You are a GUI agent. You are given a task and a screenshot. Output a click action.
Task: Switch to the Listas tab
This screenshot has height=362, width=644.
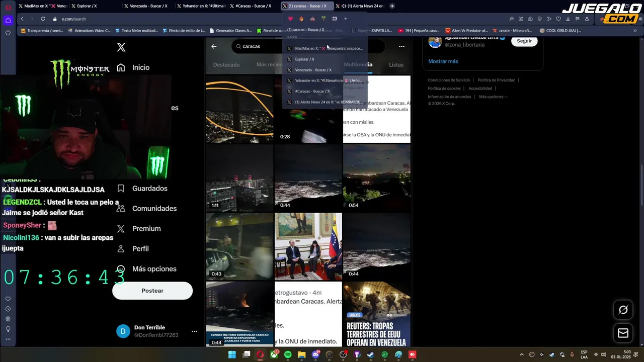(x=396, y=65)
